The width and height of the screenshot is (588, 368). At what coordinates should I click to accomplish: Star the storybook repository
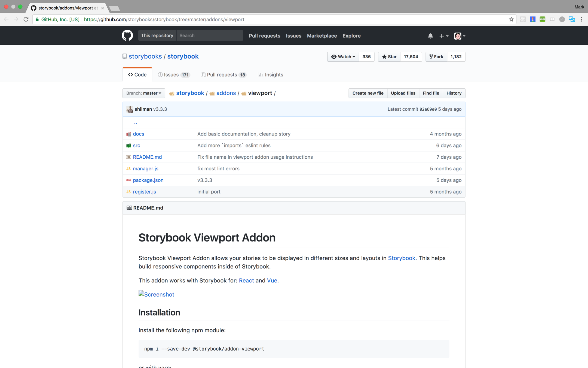click(389, 57)
